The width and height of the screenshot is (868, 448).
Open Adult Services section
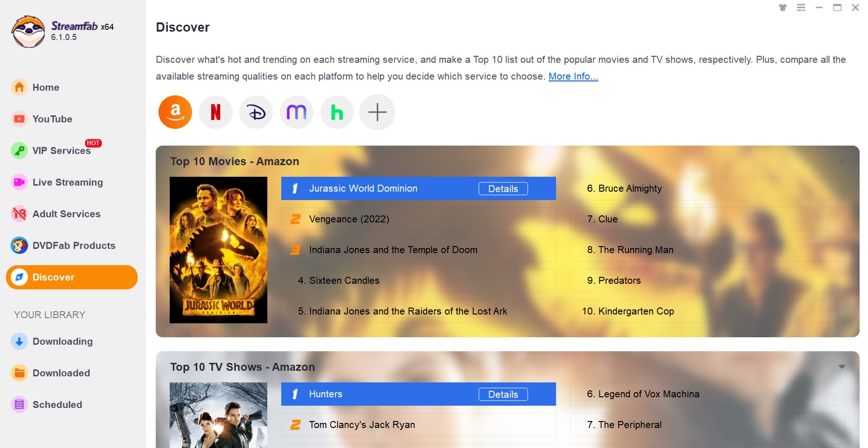tap(66, 214)
